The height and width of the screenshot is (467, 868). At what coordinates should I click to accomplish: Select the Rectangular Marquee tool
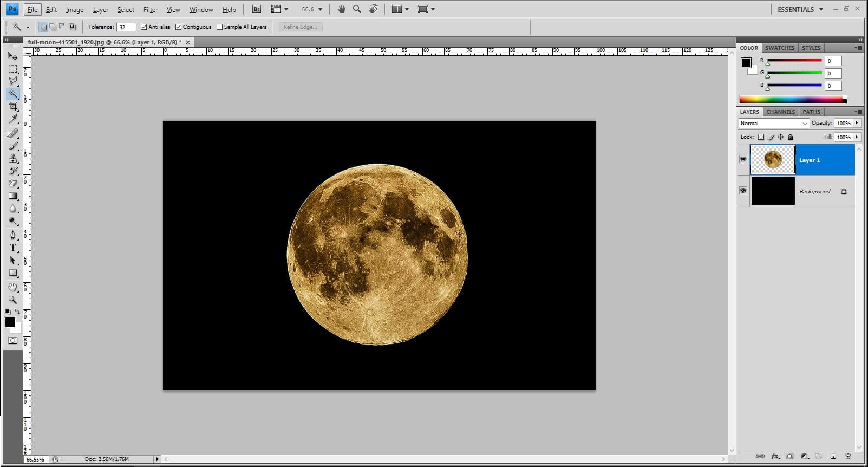point(13,69)
